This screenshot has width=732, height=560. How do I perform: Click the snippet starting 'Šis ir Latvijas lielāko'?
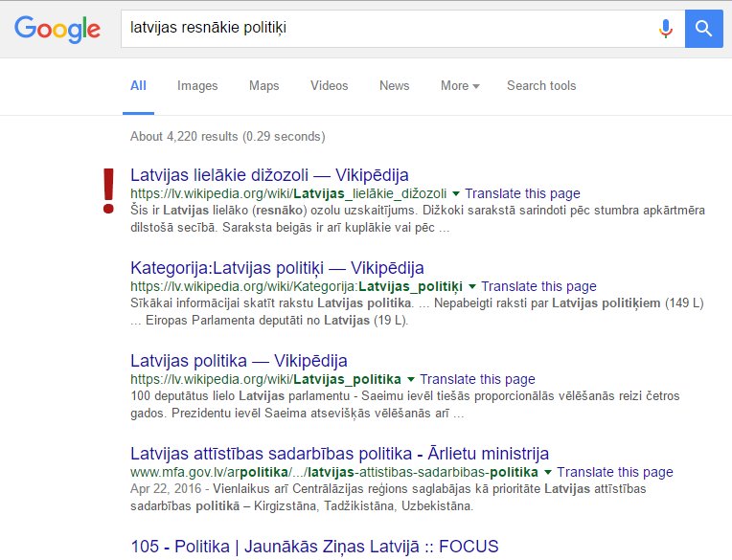(x=418, y=218)
